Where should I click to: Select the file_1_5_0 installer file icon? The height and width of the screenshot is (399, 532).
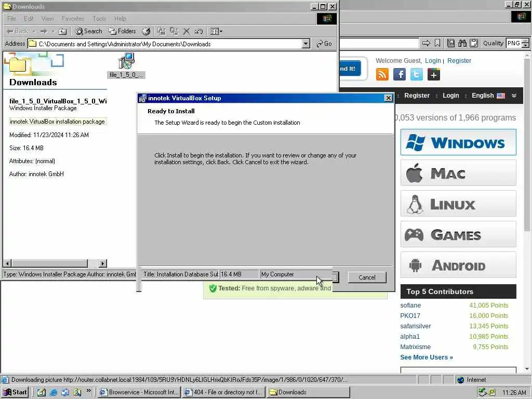point(126,65)
